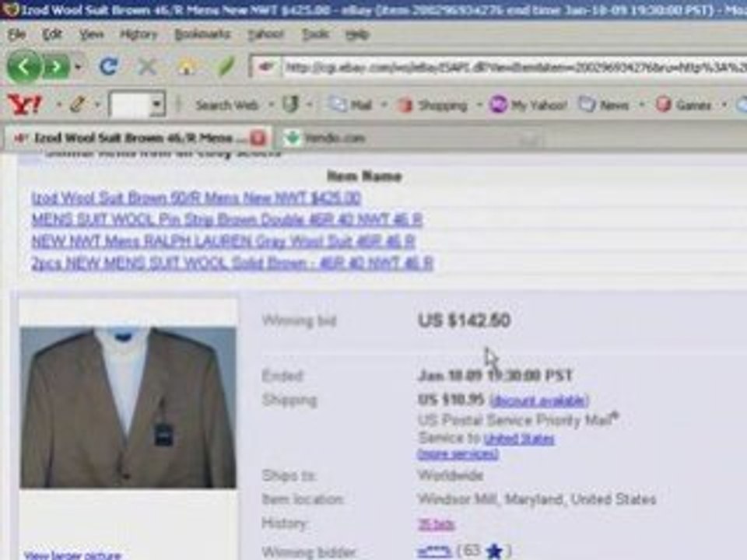Open the Yahoo! menu
Image resolution: width=747 pixels, height=560 pixels.
click(265, 34)
